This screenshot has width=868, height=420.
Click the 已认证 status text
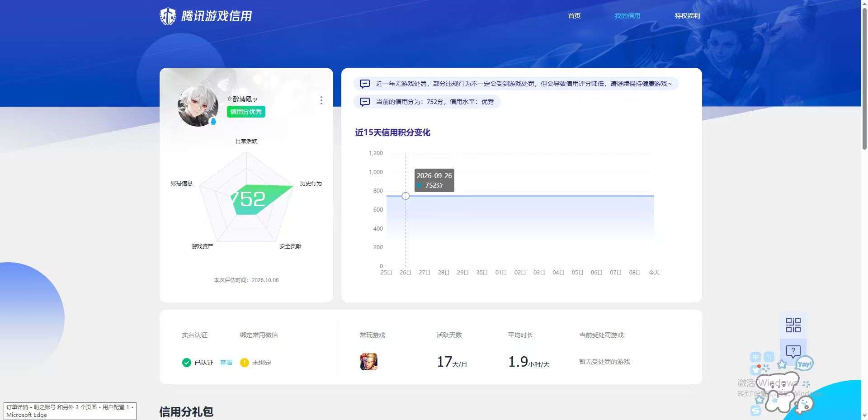[x=204, y=363]
